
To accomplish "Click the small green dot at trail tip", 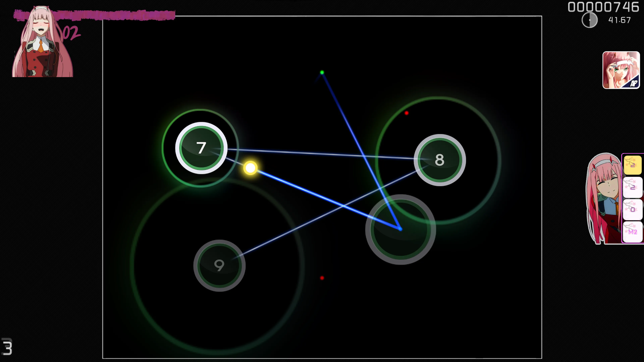I will (322, 72).
